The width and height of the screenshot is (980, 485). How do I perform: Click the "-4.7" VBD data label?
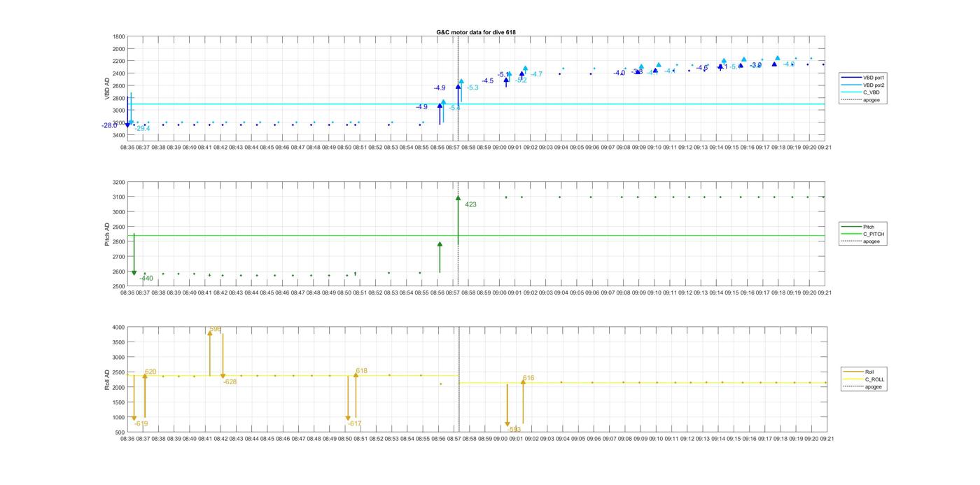[536, 74]
